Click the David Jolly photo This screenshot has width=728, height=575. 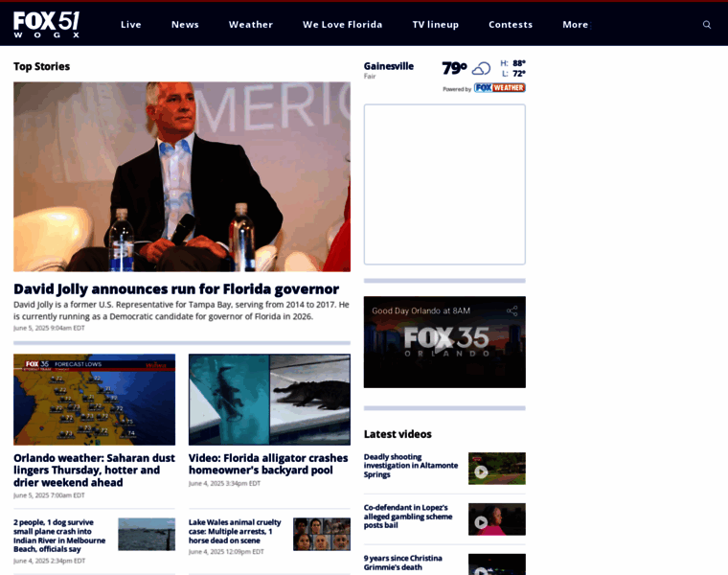tap(182, 177)
